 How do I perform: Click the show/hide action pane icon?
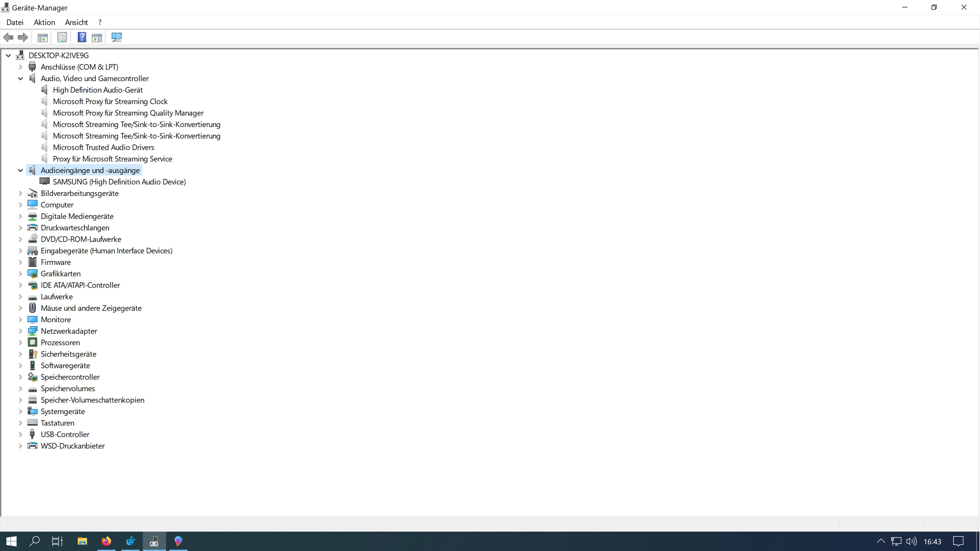point(97,37)
